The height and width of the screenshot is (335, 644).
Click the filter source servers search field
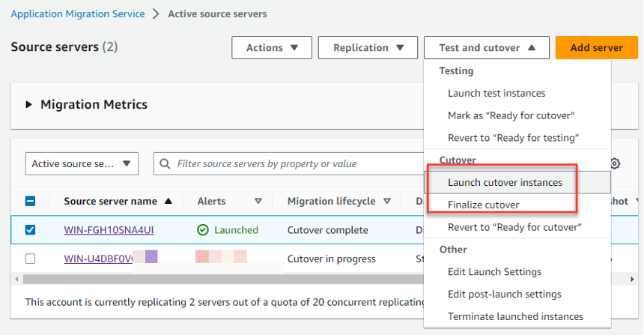(x=292, y=163)
